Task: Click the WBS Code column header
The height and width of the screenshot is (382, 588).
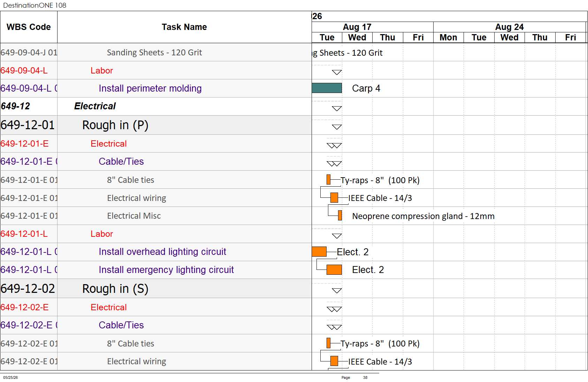Action: [x=29, y=27]
